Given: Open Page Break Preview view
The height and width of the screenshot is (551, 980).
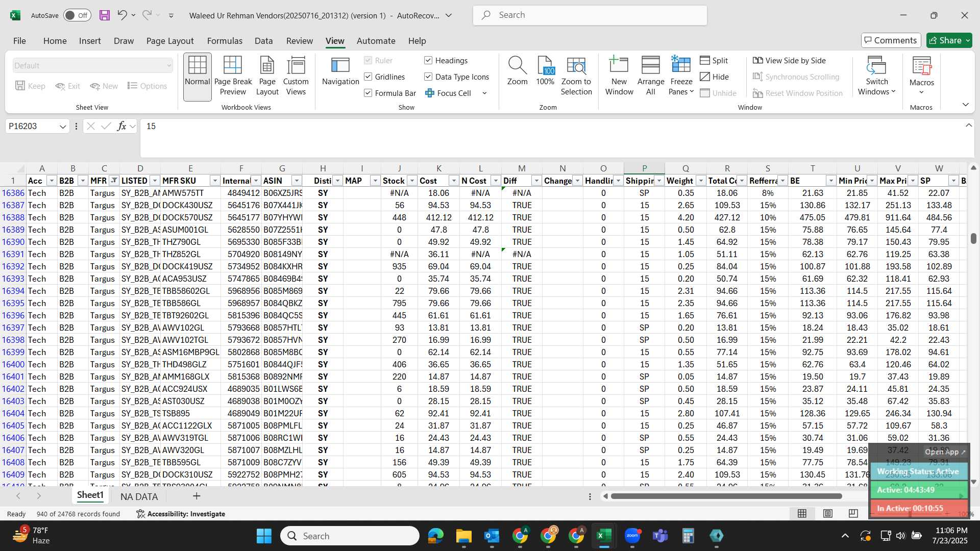Looking at the screenshot, I should coord(233,77).
